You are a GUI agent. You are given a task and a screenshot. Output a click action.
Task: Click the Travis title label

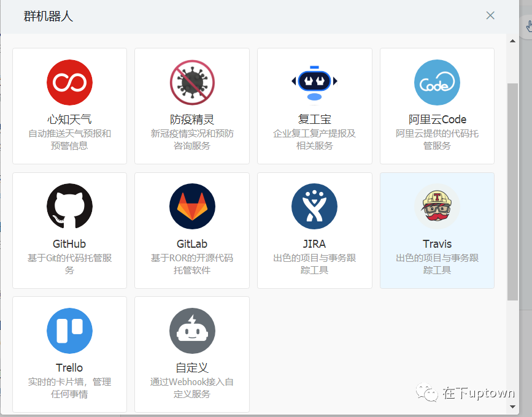(x=437, y=243)
